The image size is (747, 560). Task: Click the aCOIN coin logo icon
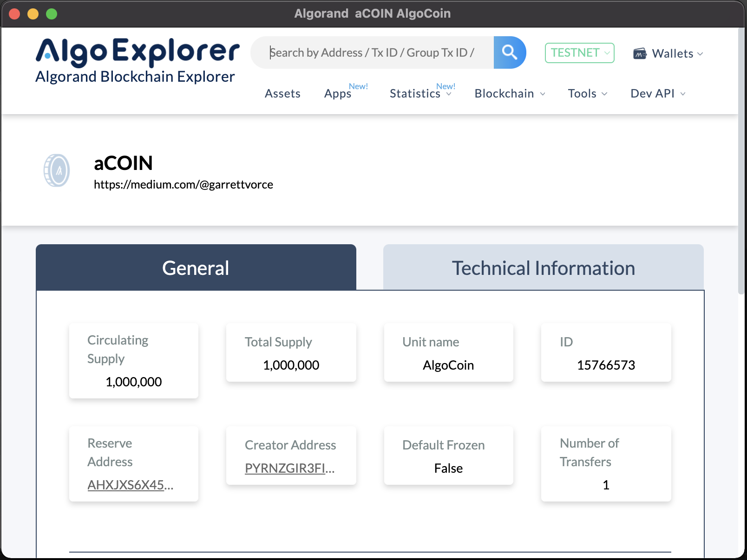pos(57,170)
